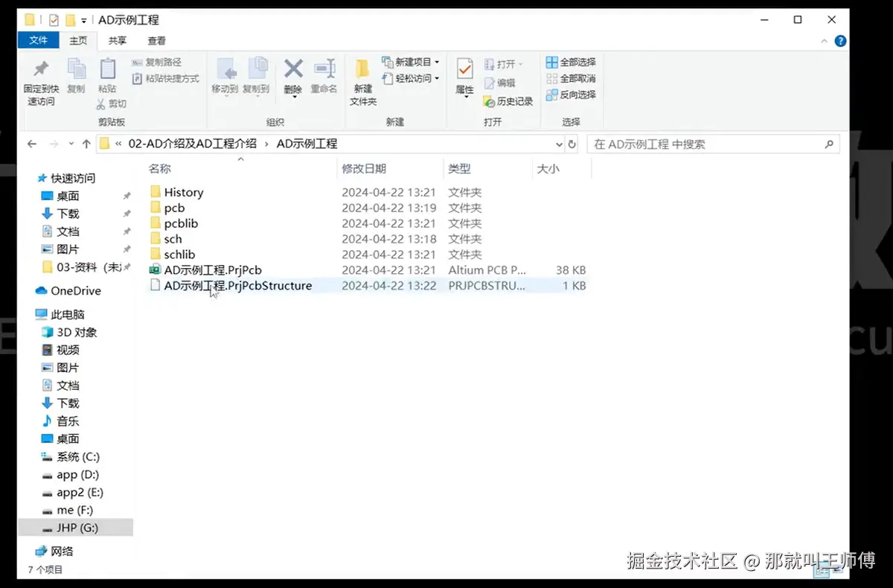The width and height of the screenshot is (893, 588).
Task: Click breadcrumb 02-AD介绍及AD工程介绍
Action: pos(193,144)
